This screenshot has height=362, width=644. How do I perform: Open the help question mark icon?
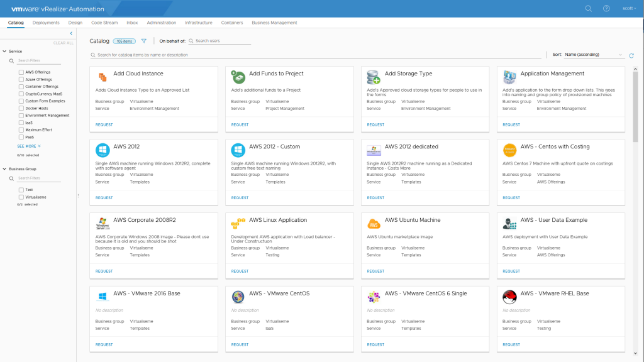(606, 8)
